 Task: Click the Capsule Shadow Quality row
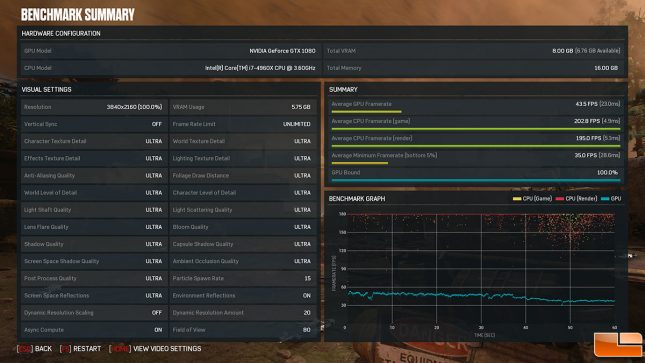click(x=243, y=244)
